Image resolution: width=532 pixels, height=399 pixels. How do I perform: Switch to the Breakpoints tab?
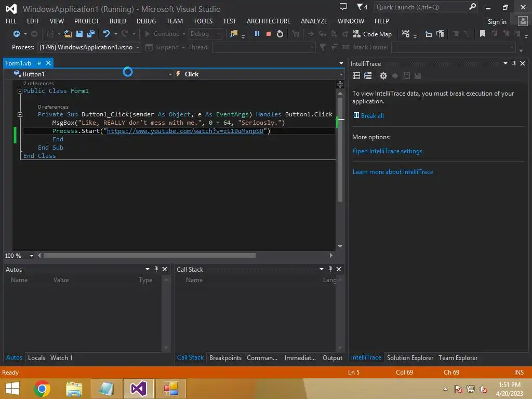225,358
